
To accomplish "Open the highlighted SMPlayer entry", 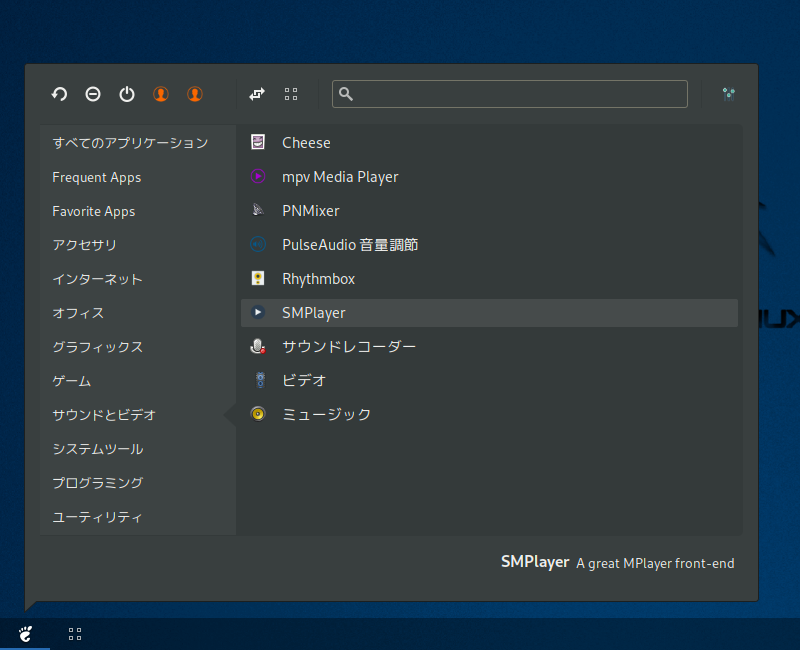I will [x=489, y=312].
